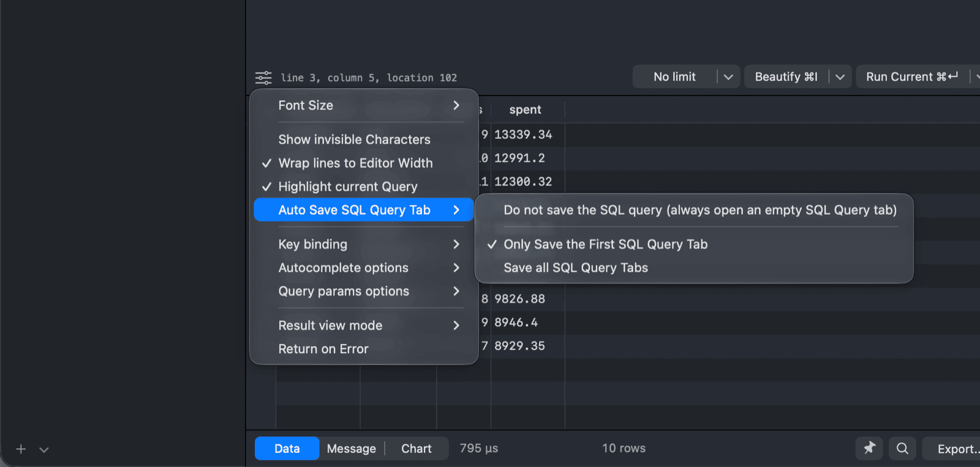Click the Beautify button

click(x=786, y=77)
